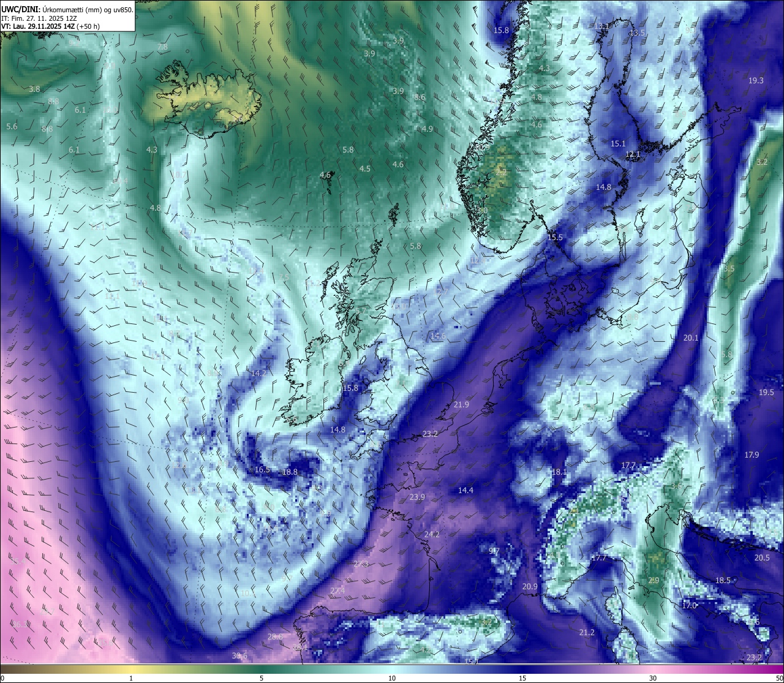This screenshot has height=683, width=784.
Task: Click the '1' tick on the color scale
Action: pyautogui.click(x=131, y=677)
